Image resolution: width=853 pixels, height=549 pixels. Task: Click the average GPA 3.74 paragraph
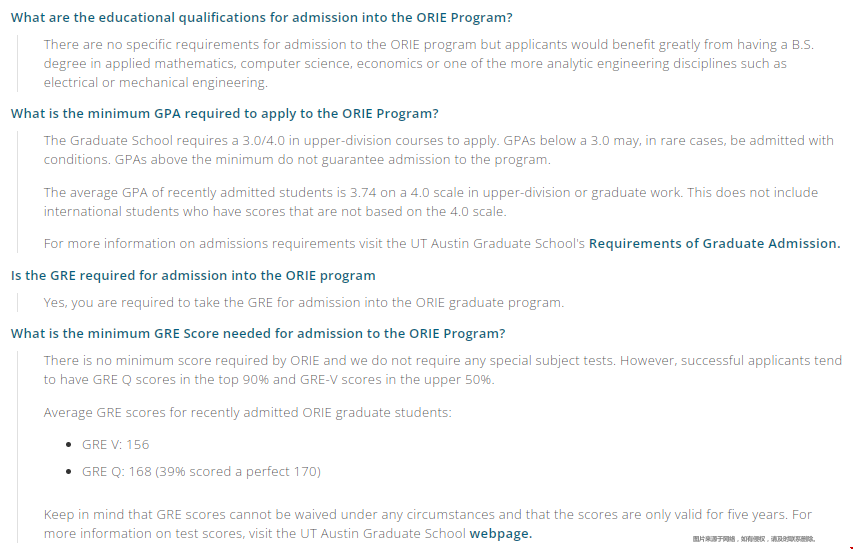431,201
